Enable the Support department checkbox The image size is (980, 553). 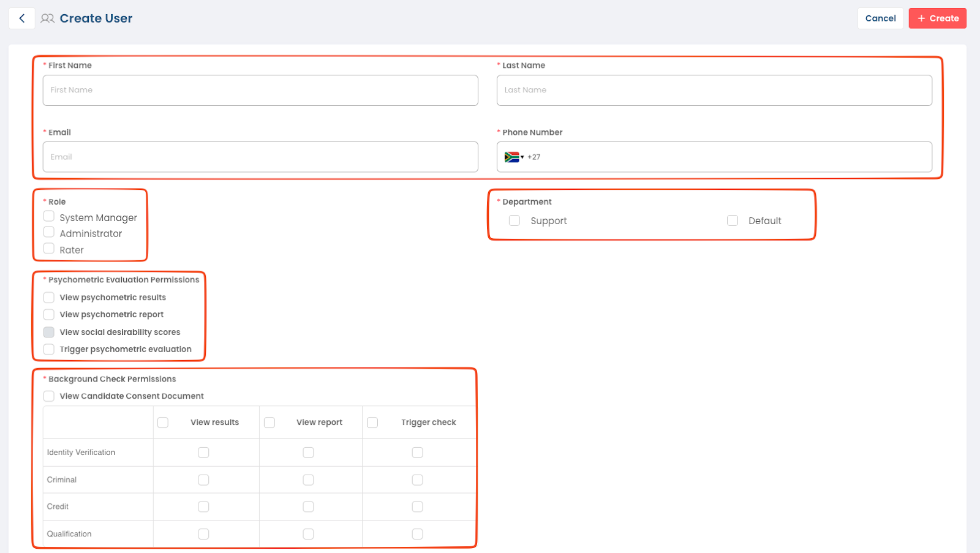coord(514,220)
